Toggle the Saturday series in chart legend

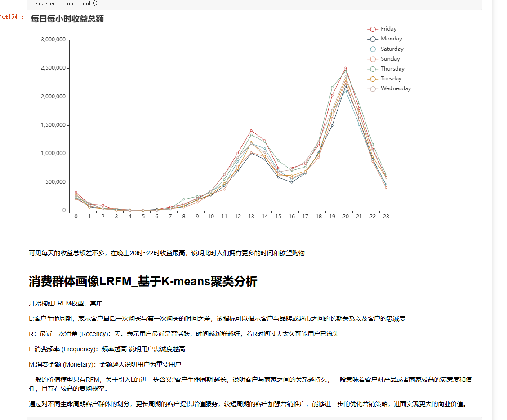point(386,49)
